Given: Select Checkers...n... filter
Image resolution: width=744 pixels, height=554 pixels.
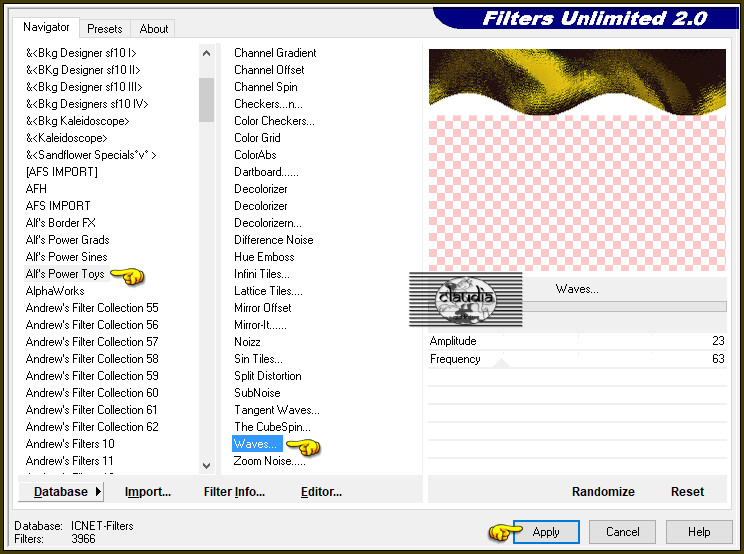Looking at the screenshot, I should pos(268,103).
